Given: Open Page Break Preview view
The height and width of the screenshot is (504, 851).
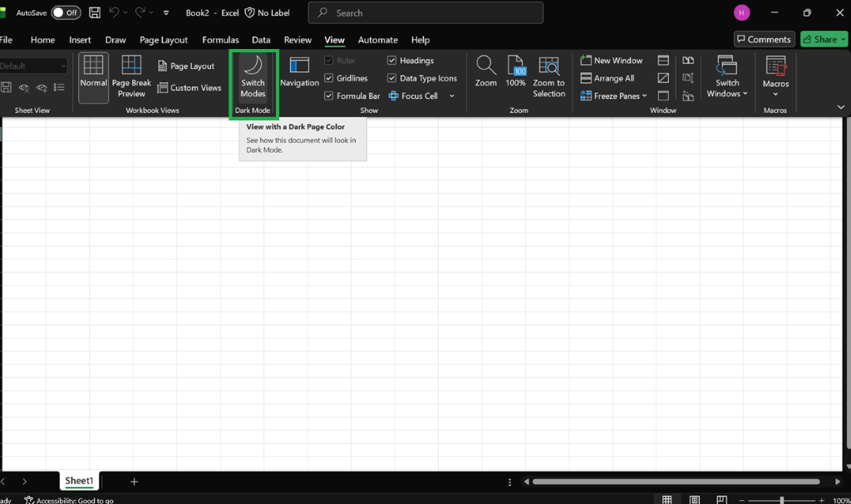Looking at the screenshot, I should coord(131,77).
